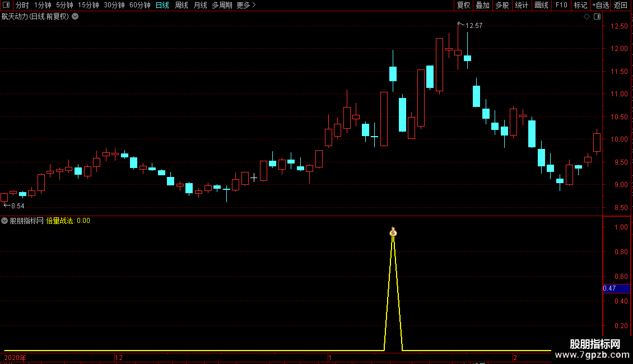The height and width of the screenshot is (364, 633).
Task: Open the F10 company info
Action: coord(561,5)
